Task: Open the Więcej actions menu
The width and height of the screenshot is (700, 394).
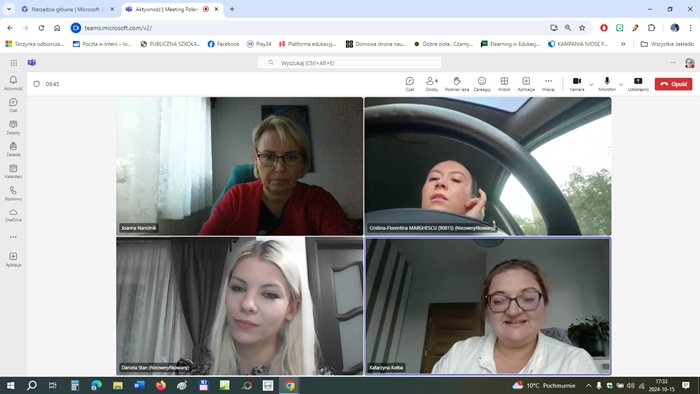Action: [x=548, y=84]
